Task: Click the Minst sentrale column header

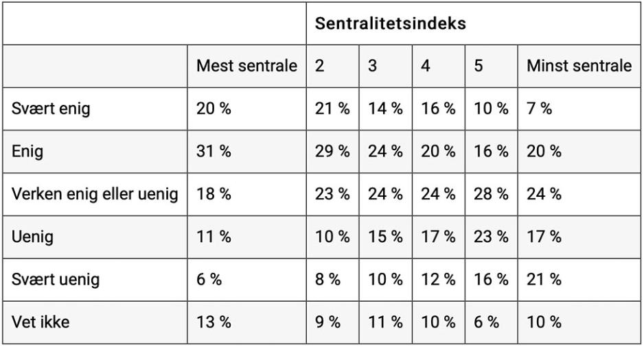Action: [x=579, y=67]
